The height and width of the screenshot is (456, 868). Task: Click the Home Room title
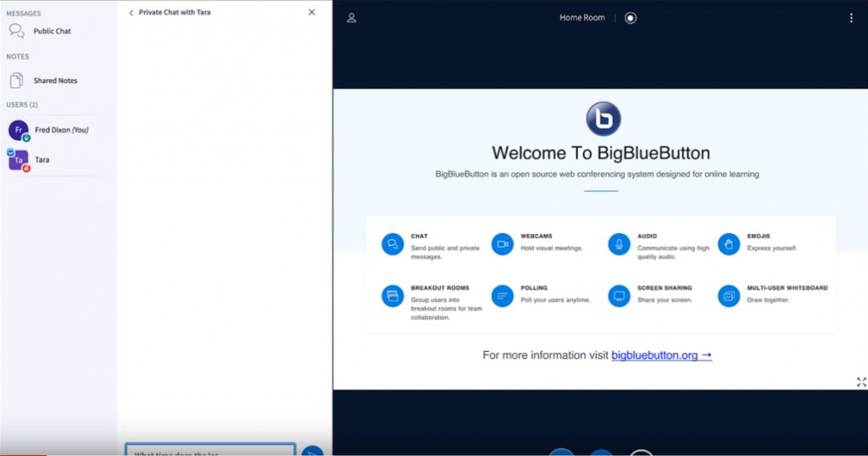[x=581, y=18]
